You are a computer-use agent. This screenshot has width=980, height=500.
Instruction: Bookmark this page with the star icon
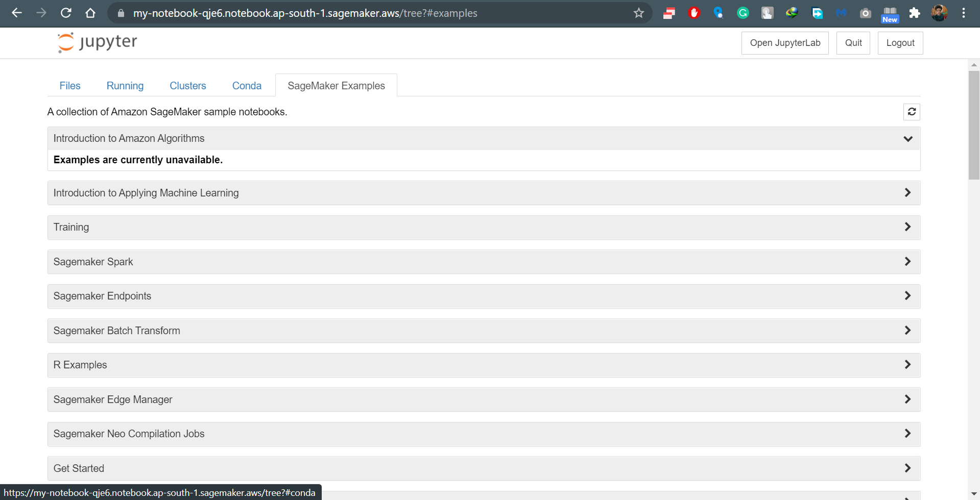(639, 13)
